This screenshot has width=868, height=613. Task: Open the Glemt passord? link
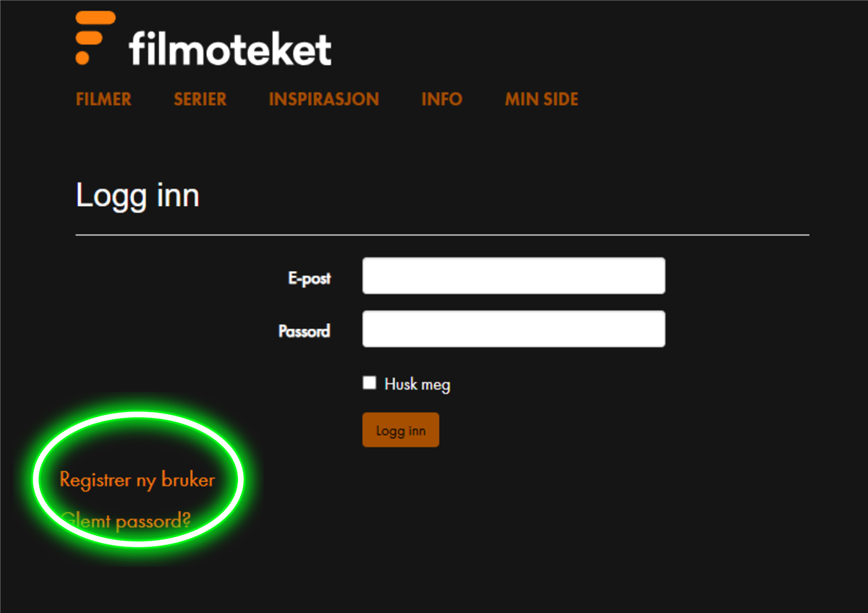[127, 520]
